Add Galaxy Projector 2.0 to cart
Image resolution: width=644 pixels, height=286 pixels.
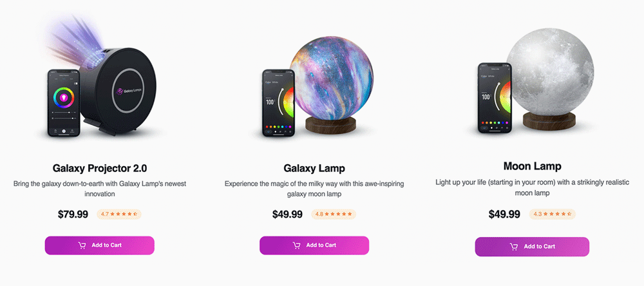pos(100,245)
